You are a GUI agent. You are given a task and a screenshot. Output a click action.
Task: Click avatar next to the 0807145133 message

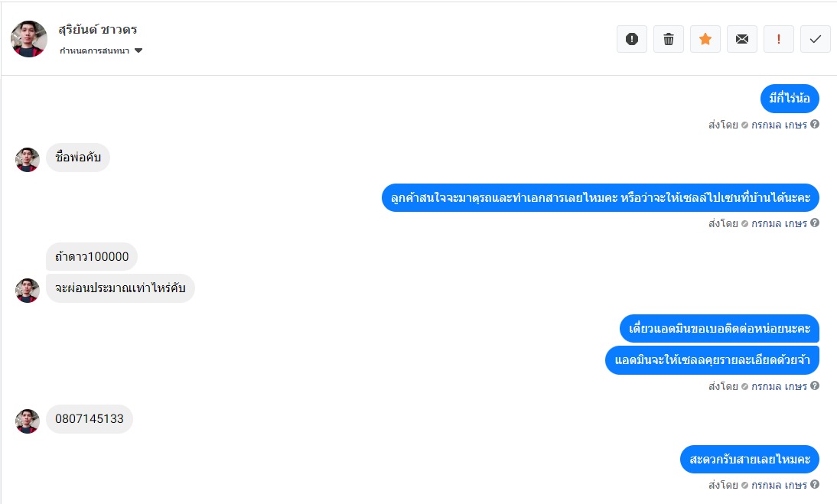28,421
